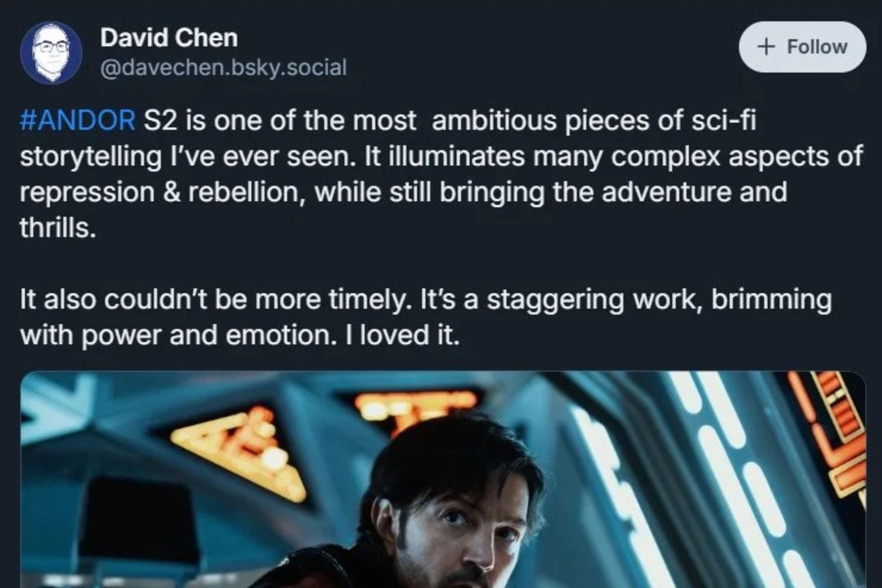Click the David Chen display name

169,38
